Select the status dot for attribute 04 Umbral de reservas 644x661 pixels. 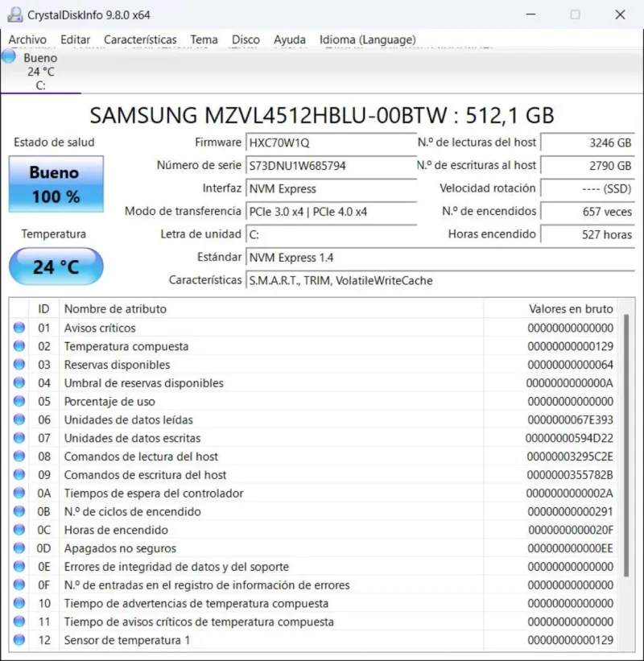coord(19,382)
